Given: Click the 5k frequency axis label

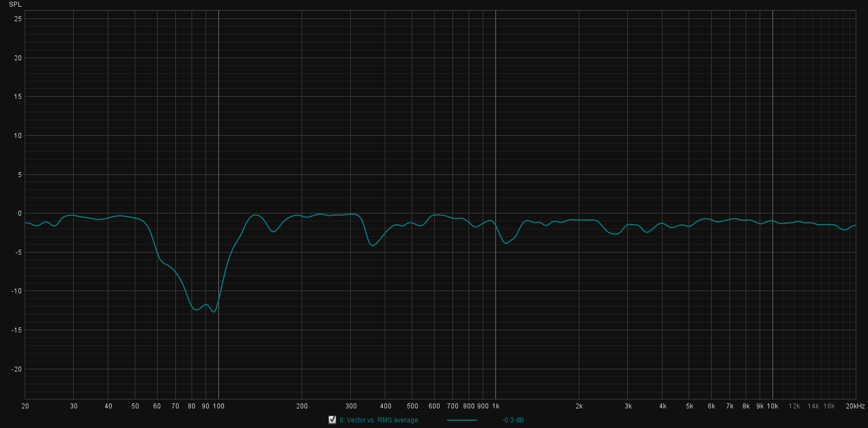Looking at the screenshot, I should pos(689,406).
